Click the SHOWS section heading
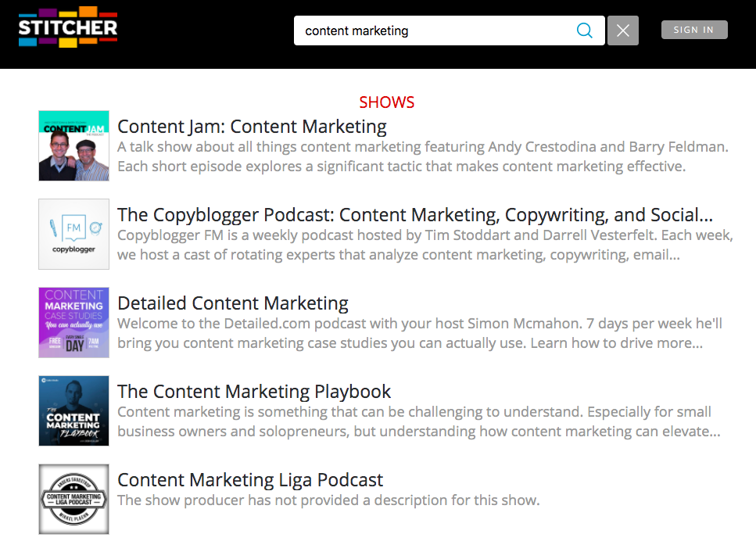Screen dimensions: 756x552 pyautogui.click(x=387, y=102)
